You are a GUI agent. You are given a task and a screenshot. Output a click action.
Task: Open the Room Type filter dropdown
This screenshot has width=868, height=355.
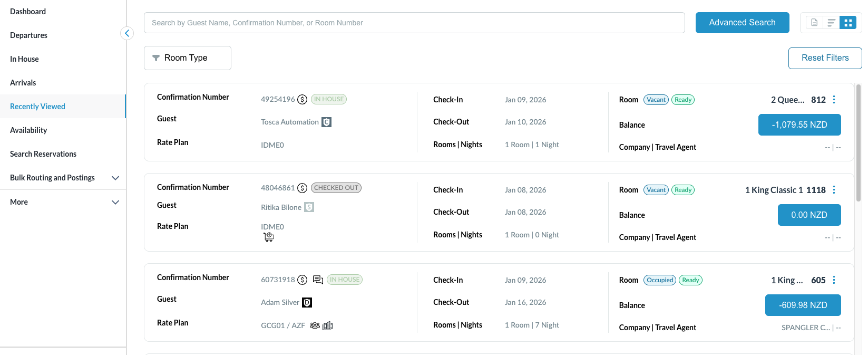(x=188, y=58)
